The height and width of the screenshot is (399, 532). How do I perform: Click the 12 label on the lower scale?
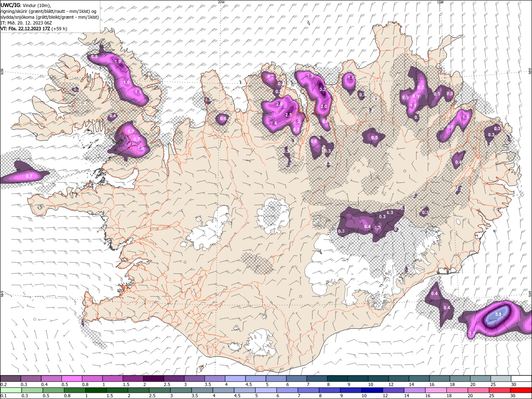click(385, 396)
